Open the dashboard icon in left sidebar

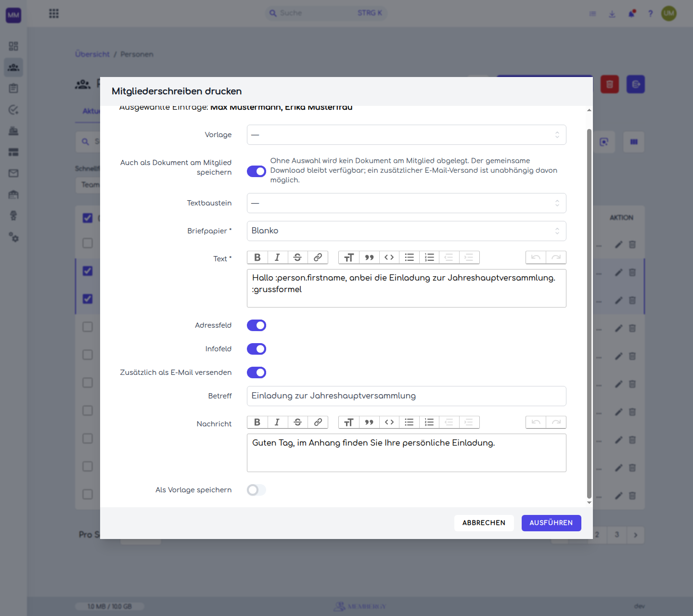coord(13,46)
